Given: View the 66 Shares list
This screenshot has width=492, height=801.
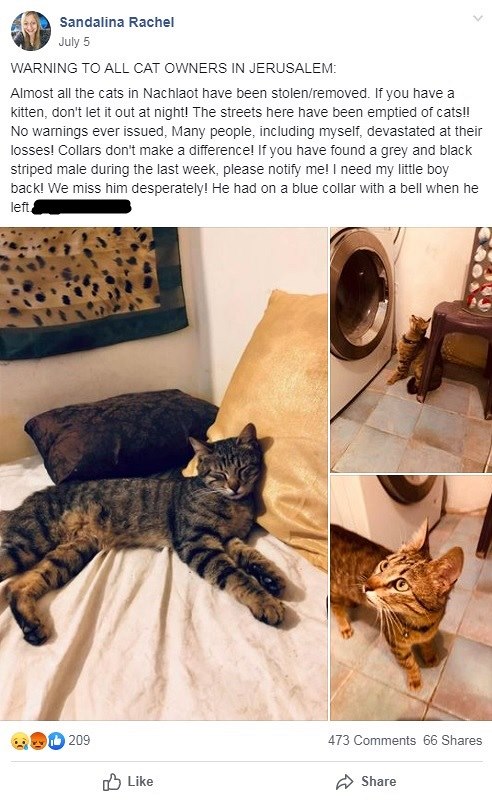Looking at the screenshot, I should click(x=453, y=740).
